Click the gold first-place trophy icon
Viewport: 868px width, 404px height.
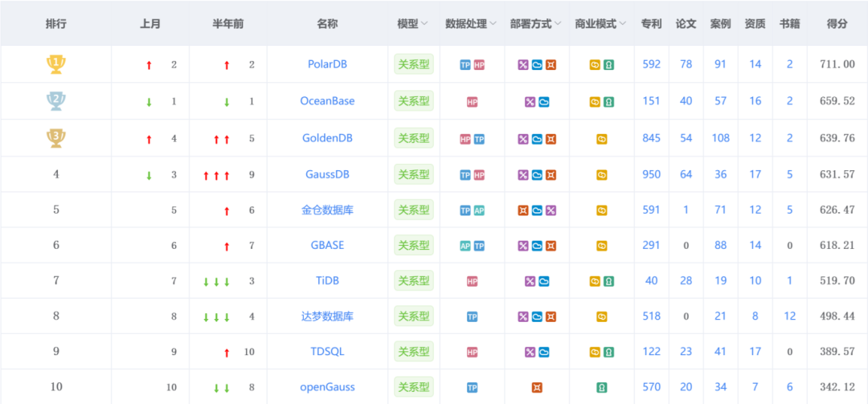[x=56, y=64]
